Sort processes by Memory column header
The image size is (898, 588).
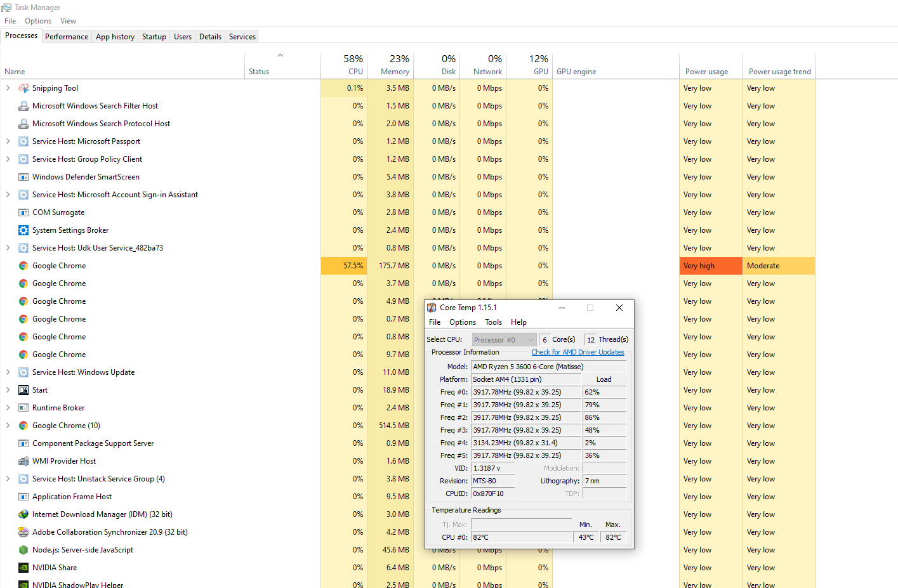(390, 64)
